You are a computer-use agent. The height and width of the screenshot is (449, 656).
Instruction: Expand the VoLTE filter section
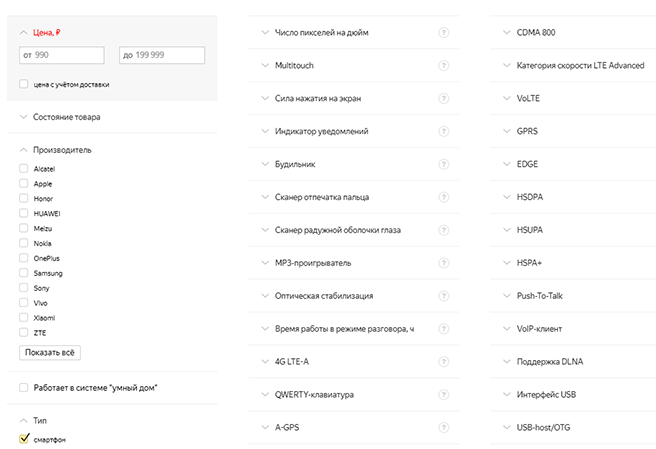(x=530, y=98)
